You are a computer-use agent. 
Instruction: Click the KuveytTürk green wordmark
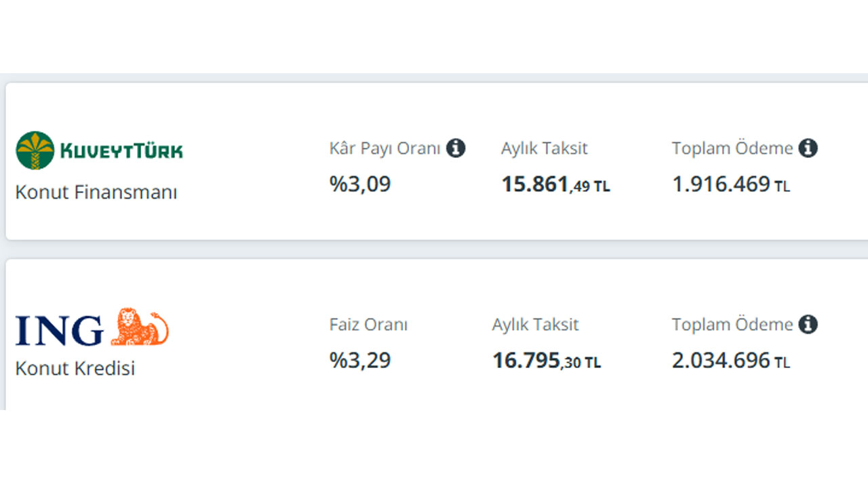(122, 150)
